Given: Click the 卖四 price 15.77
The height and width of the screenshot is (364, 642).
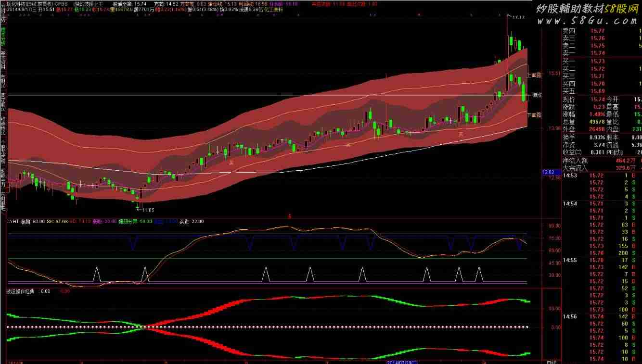Looking at the screenshot, I should click(597, 31).
